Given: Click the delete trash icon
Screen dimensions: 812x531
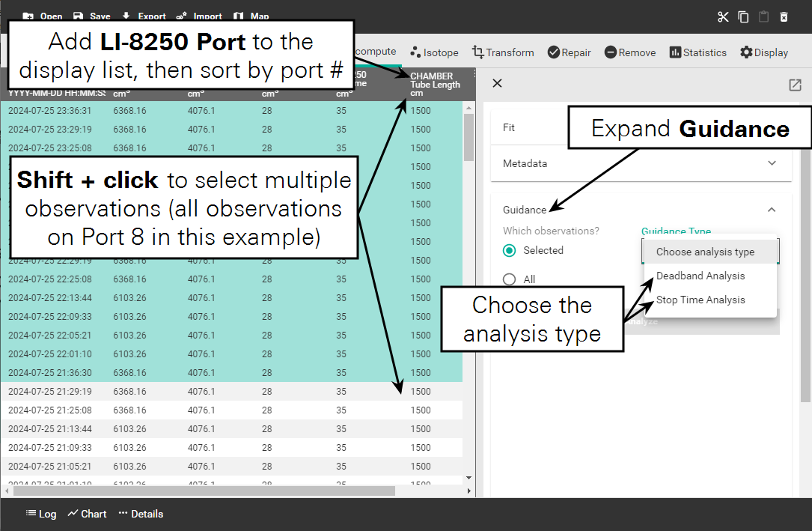Looking at the screenshot, I should [x=784, y=17].
